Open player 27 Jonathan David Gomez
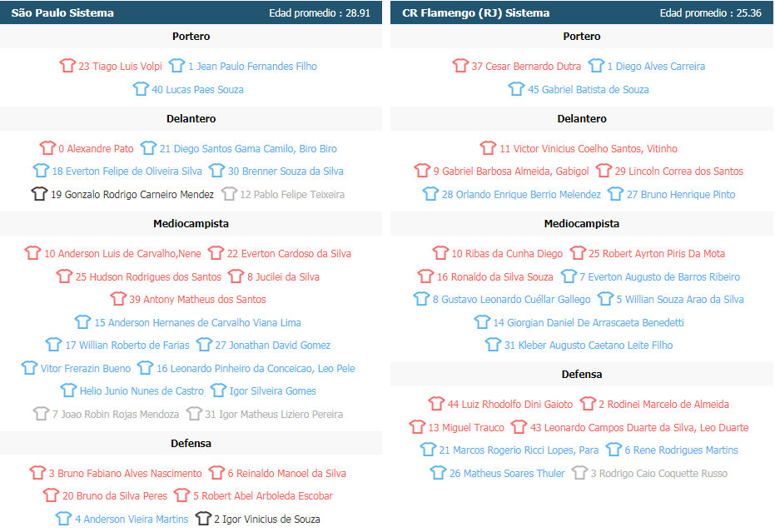The width and height of the screenshot is (775, 532). tap(273, 346)
